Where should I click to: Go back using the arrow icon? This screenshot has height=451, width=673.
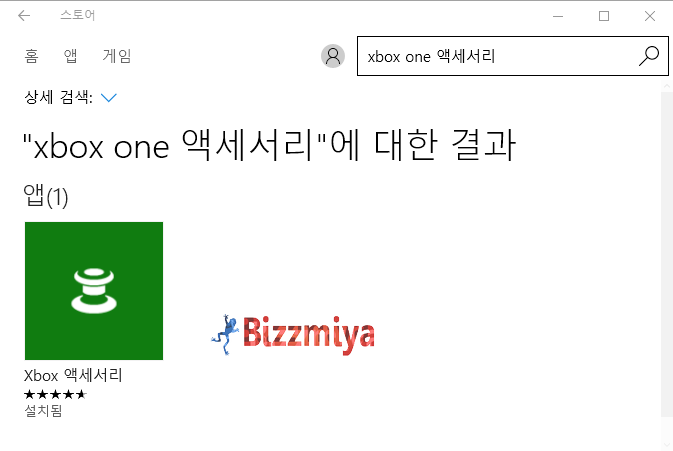[24, 16]
